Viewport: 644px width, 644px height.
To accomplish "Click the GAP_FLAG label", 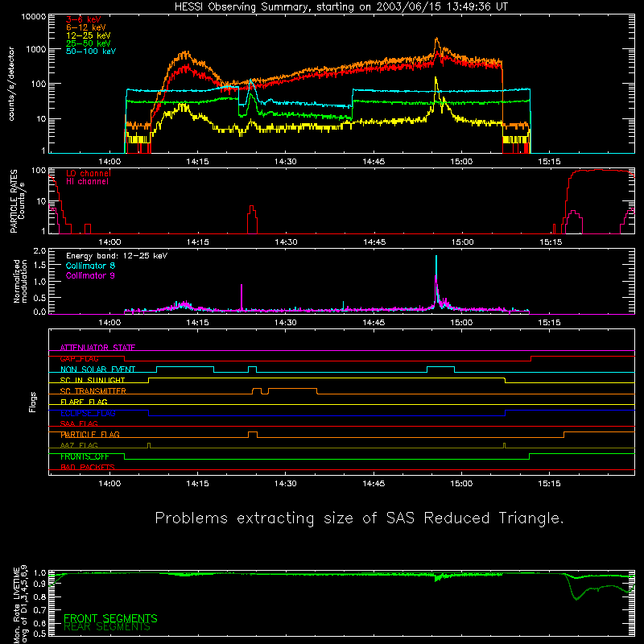I will click(79, 358).
